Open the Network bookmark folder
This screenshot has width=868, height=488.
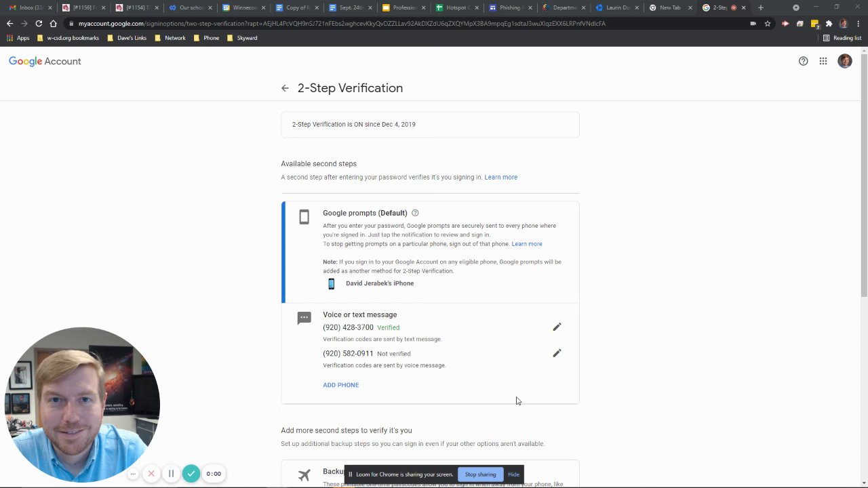tap(170, 38)
